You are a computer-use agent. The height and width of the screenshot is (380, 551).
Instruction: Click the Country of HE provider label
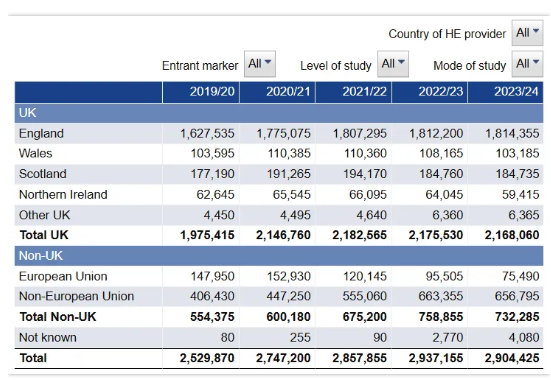(x=447, y=34)
